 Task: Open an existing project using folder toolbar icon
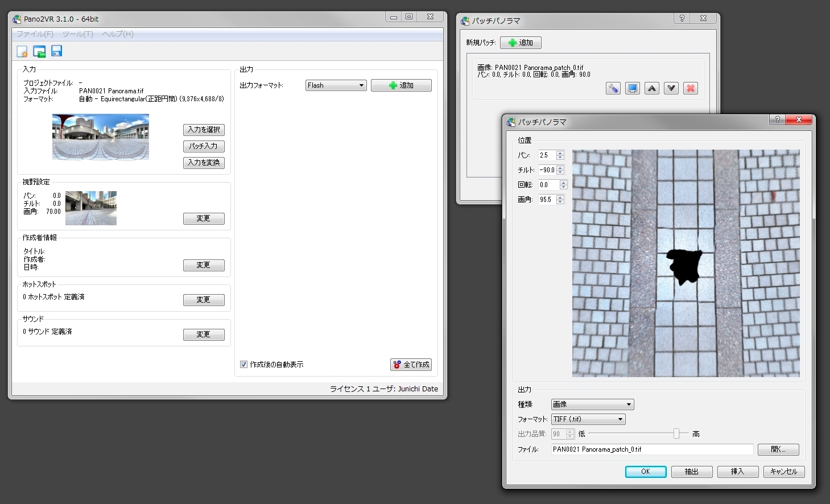pyautogui.click(x=39, y=51)
